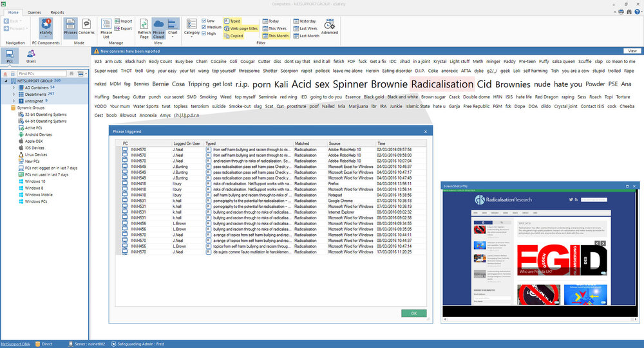This screenshot has width=644, height=348.
Task: Open the Phrase List manager
Action: coord(106,29)
